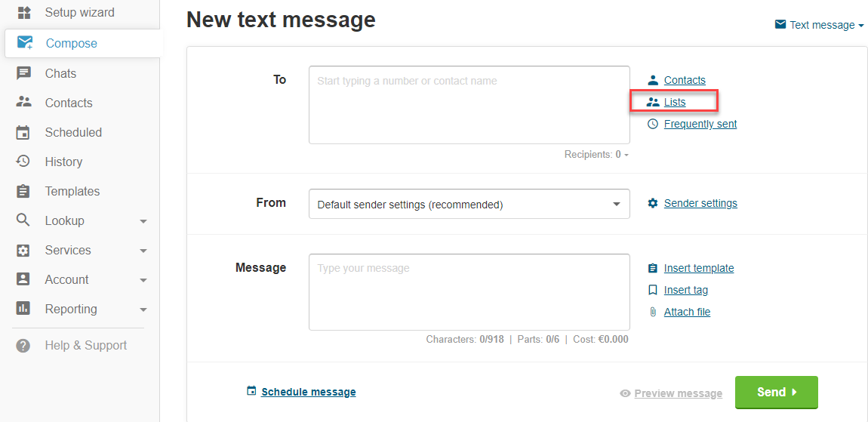
Task: Open the Default sender settings dropdown
Action: (x=469, y=204)
